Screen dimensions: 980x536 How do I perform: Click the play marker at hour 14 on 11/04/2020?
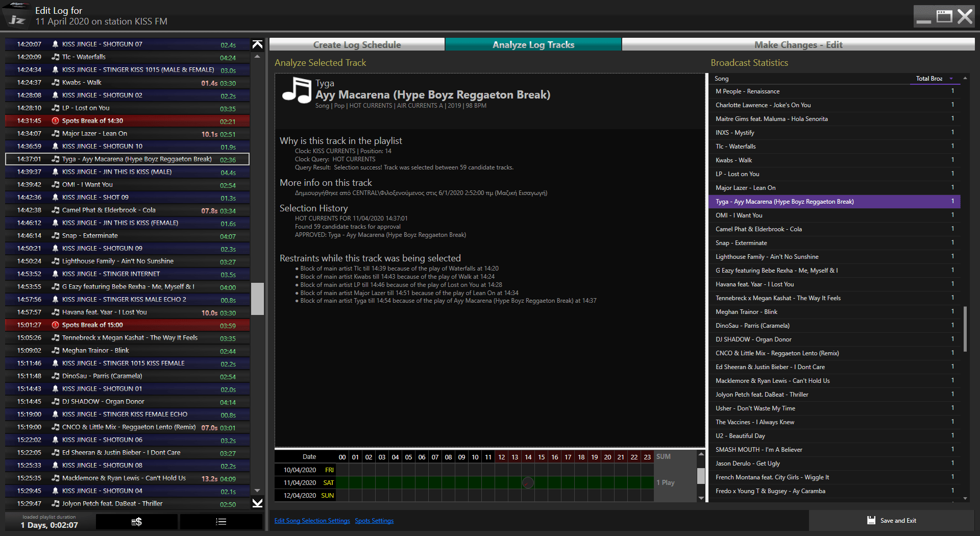click(x=528, y=482)
